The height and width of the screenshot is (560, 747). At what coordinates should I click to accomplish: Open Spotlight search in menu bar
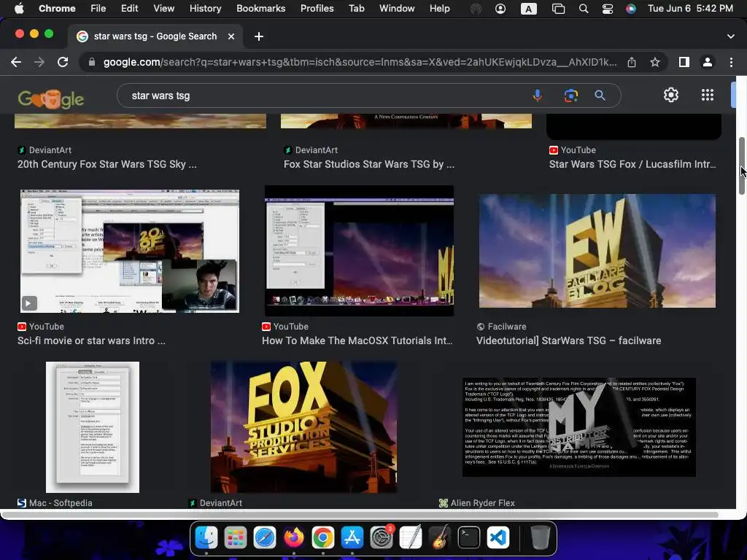click(583, 9)
